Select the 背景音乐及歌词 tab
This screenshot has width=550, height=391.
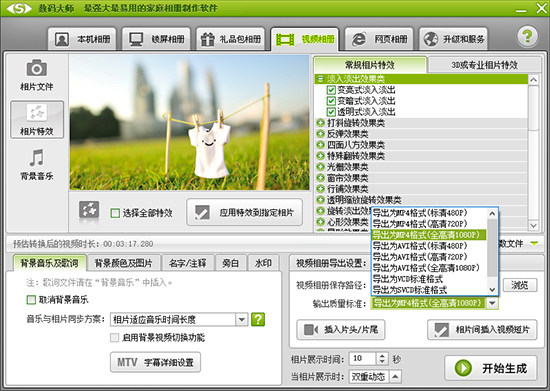(49, 263)
